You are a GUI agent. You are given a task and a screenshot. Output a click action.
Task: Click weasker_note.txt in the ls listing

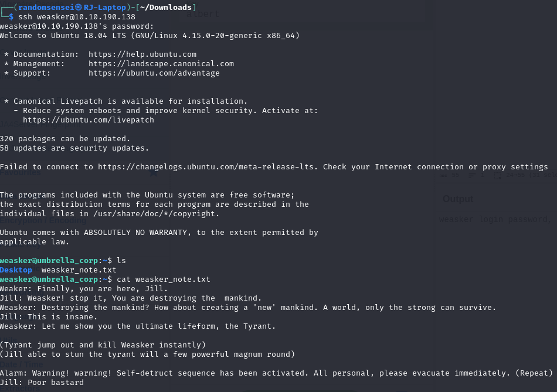tap(79, 270)
